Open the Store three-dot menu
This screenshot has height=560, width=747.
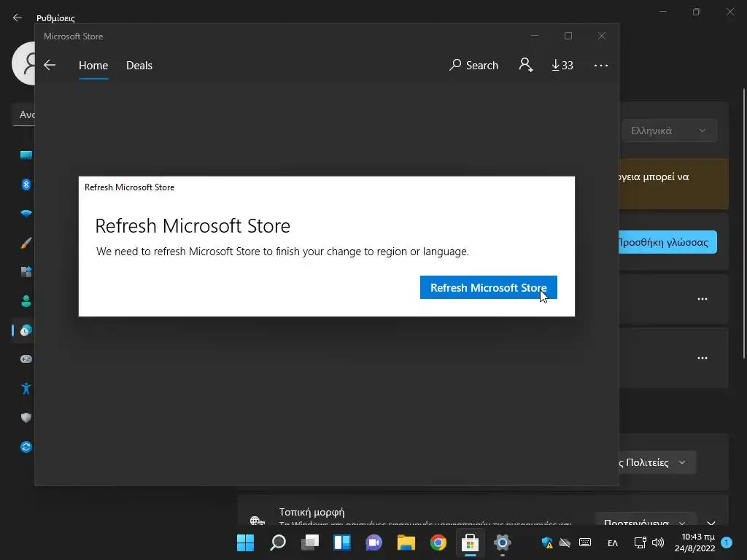coord(601,65)
